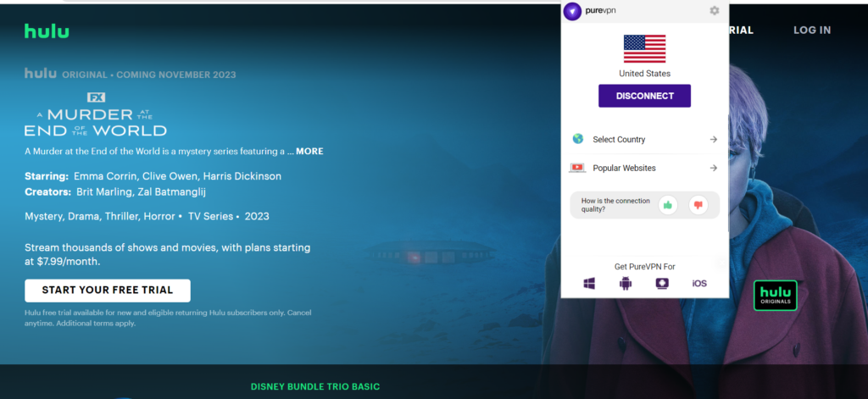Click the United States flag
868x399 pixels.
(x=644, y=48)
